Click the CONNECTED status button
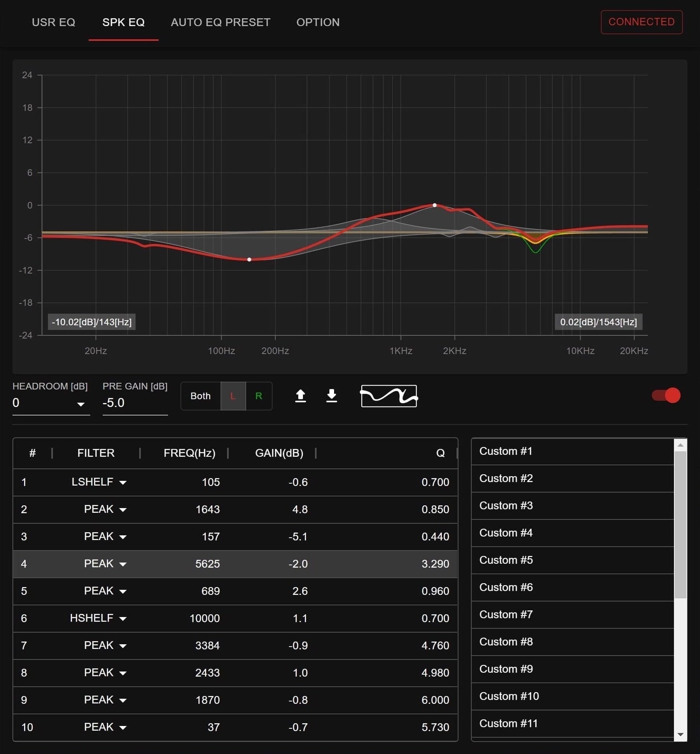This screenshot has width=700, height=754. pyautogui.click(x=642, y=22)
